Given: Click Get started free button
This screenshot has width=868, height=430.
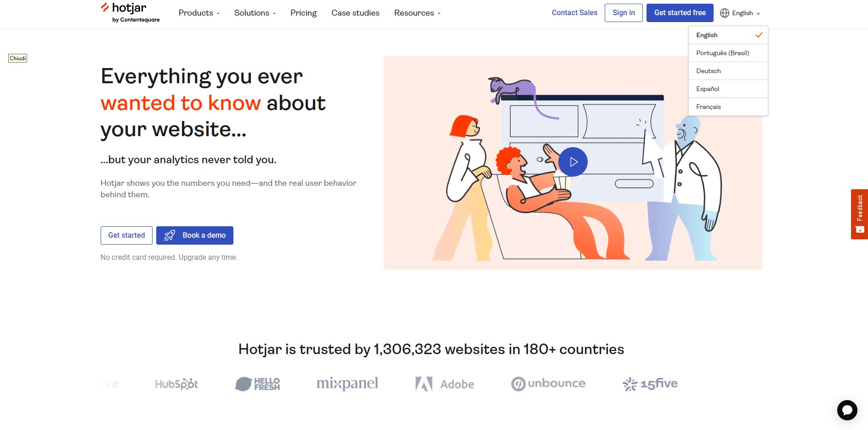Looking at the screenshot, I should coord(680,13).
